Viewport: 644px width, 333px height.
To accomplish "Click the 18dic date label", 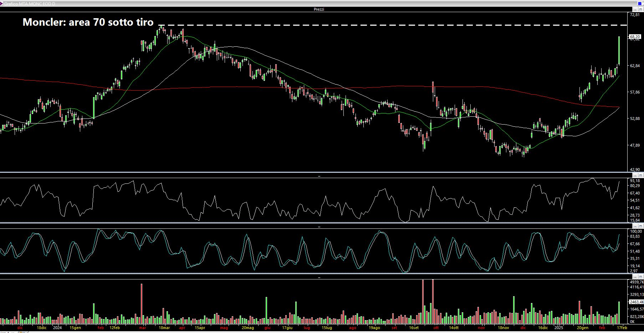I will pos(42,328).
